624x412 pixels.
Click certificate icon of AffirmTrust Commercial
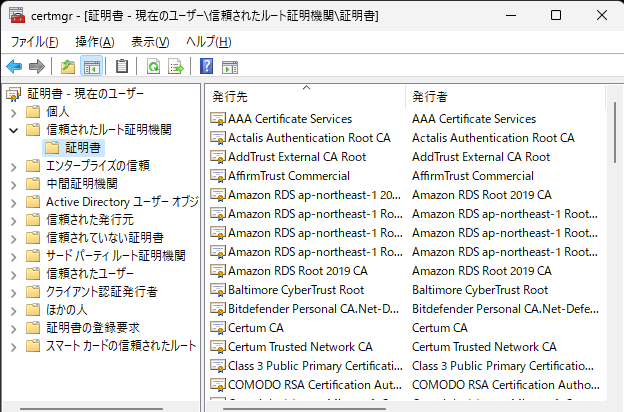tap(218, 176)
